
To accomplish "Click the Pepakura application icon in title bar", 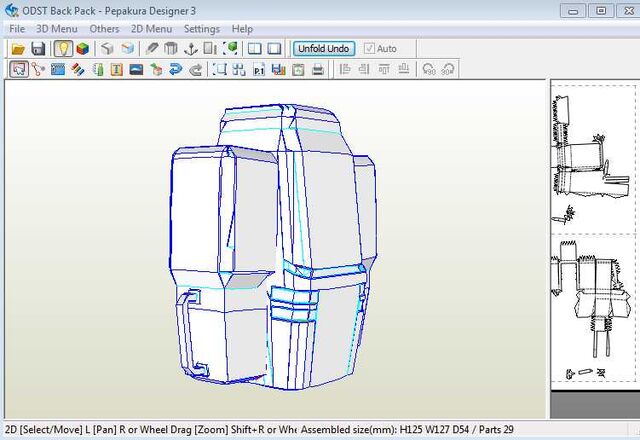I will point(12,10).
